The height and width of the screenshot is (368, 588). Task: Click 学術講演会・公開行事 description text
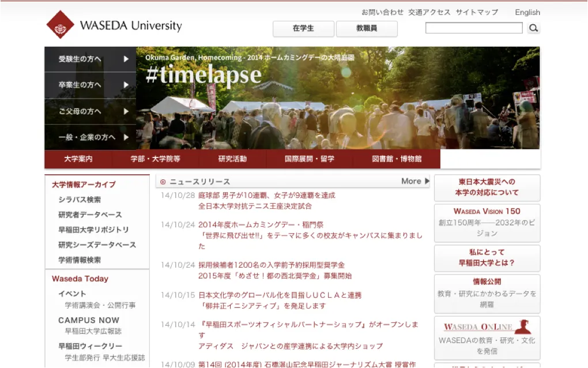[x=100, y=305]
